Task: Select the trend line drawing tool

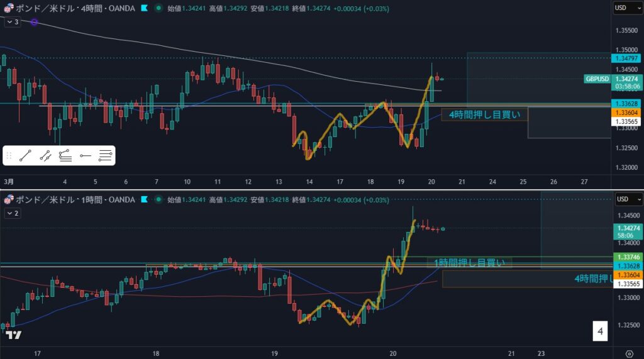Action: pos(26,155)
